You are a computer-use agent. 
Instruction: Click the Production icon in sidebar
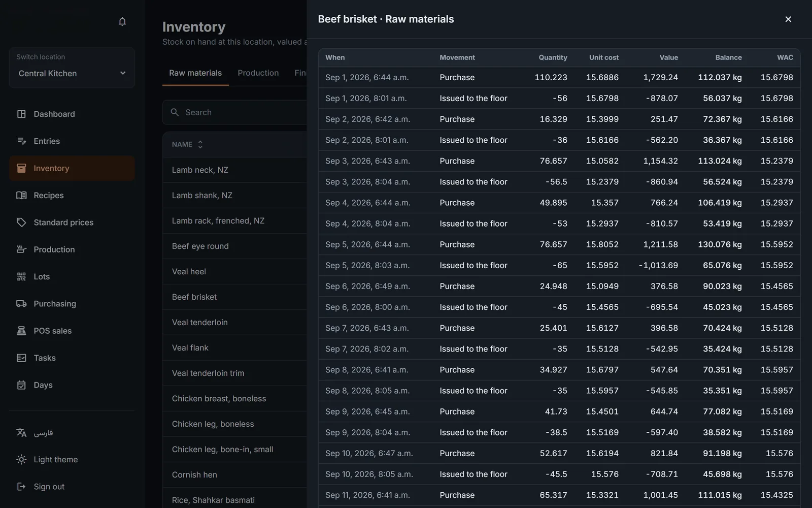(21, 249)
